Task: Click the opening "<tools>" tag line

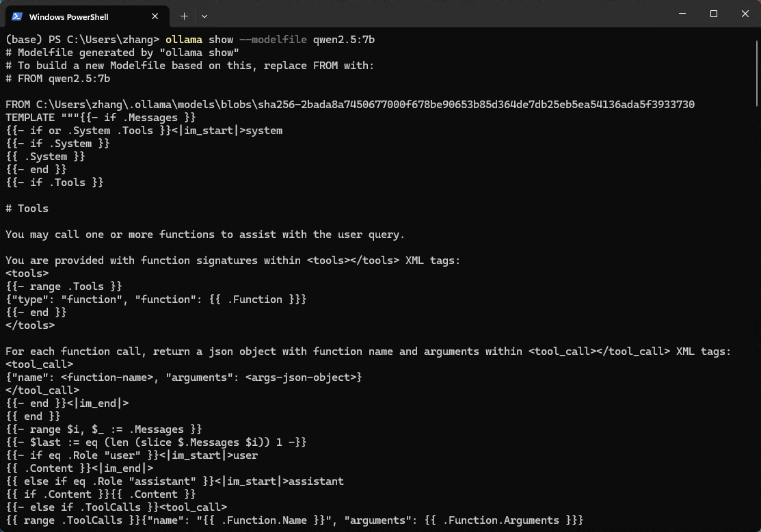Action: point(27,274)
